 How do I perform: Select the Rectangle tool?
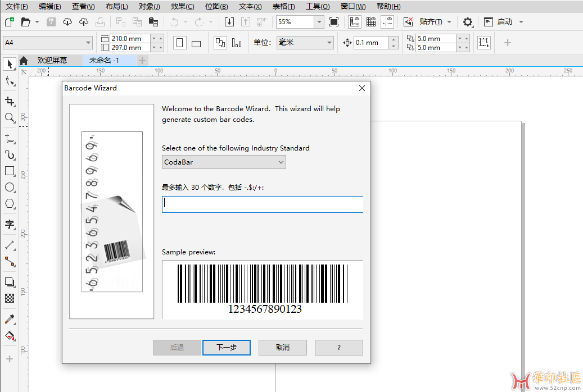click(x=10, y=171)
